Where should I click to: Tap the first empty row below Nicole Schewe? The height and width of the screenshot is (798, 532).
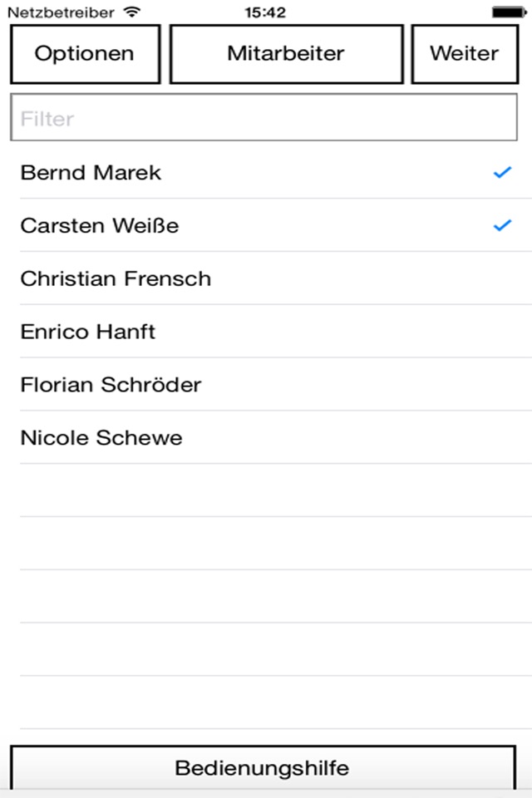point(266,490)
